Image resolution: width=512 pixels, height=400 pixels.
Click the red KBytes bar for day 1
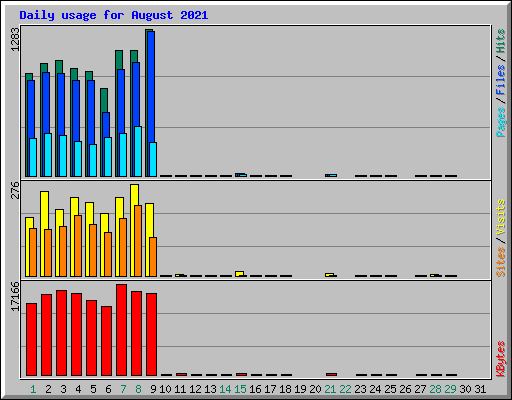pos(31,339)
